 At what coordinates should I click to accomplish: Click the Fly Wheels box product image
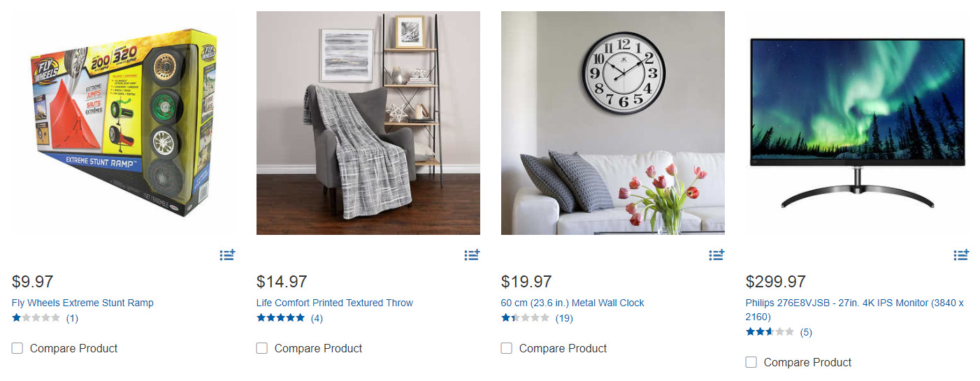pyautogui.click(x=124, y=123)
